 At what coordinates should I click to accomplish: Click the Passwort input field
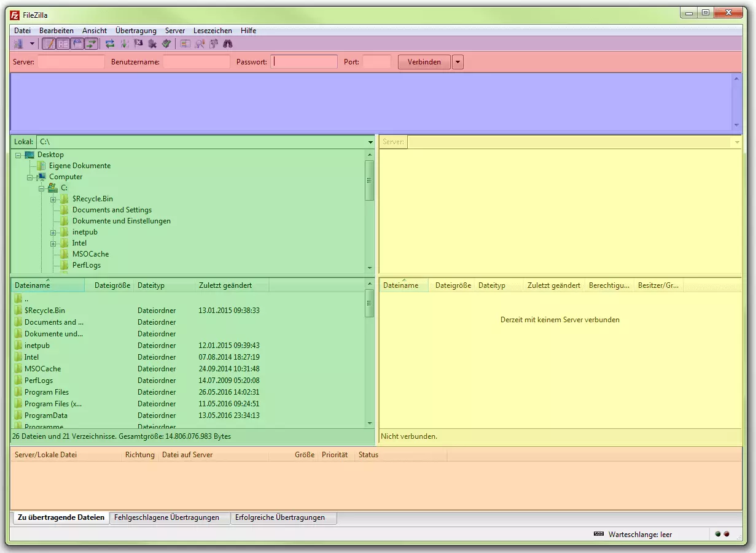click(305, 62)
